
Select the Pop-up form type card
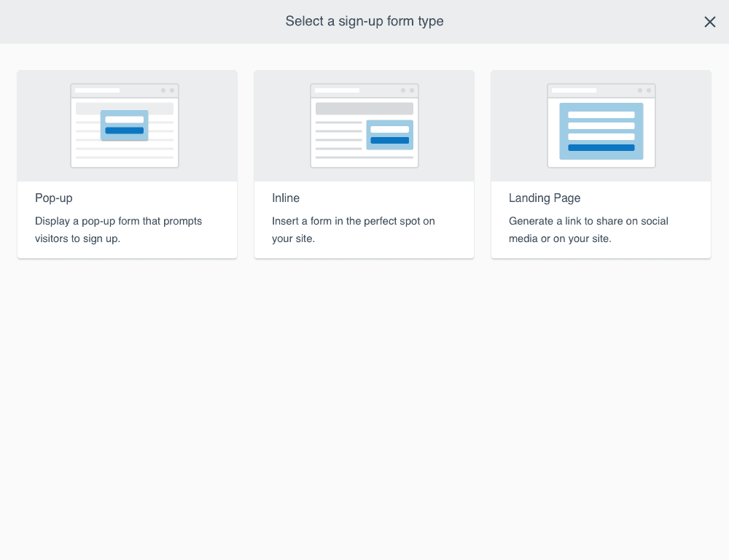pos(127,163)
